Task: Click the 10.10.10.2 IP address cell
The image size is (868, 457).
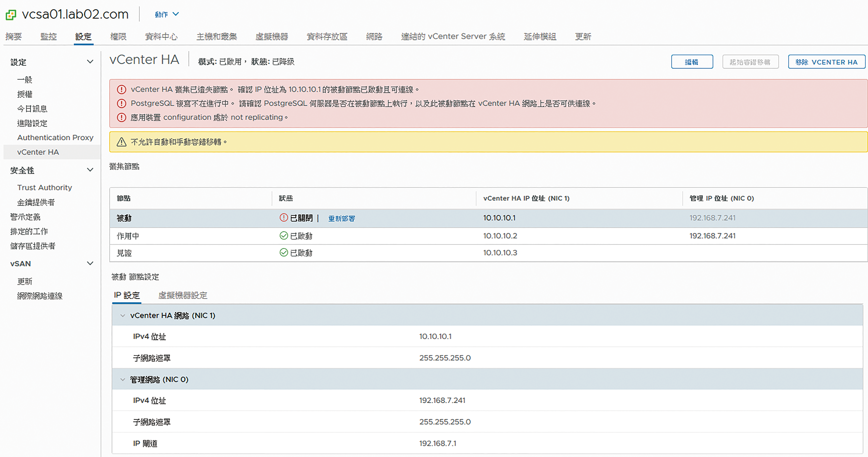Action: [x=500, y=236]
